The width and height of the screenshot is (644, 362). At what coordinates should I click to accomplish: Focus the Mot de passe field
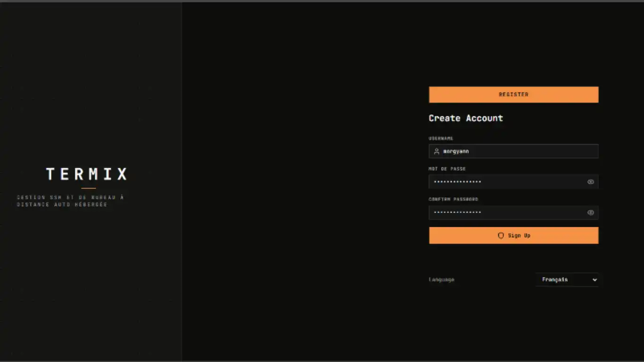[x=513, y=182]
